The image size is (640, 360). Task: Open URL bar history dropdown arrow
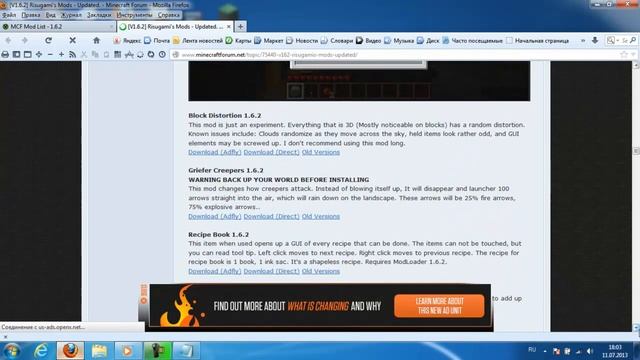pos(633,55)
